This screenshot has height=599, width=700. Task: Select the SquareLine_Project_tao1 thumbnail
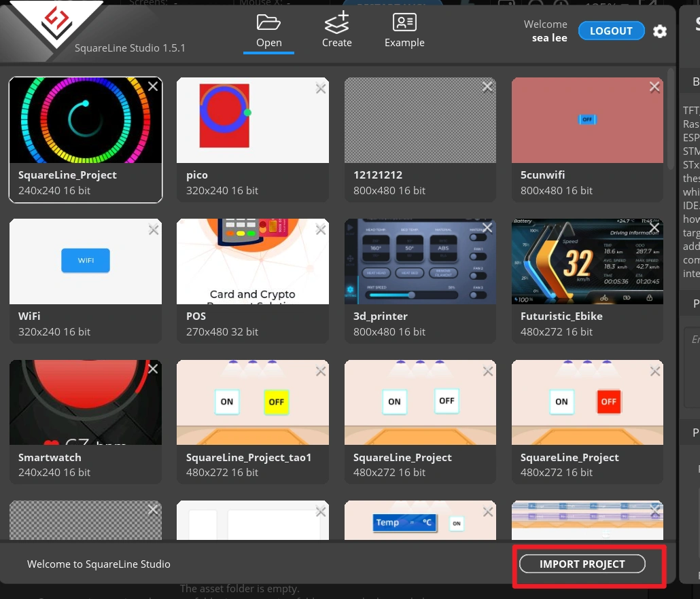pos(253,403)
